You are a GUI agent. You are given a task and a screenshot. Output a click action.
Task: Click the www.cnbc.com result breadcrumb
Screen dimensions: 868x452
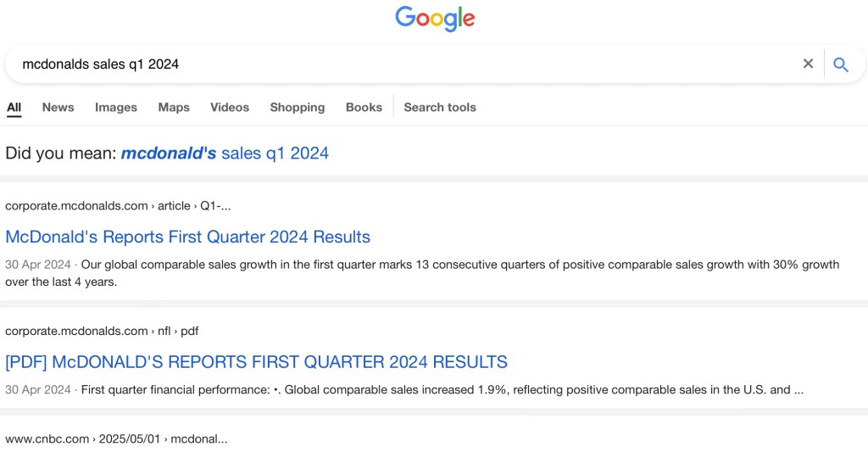coord(116,439)
